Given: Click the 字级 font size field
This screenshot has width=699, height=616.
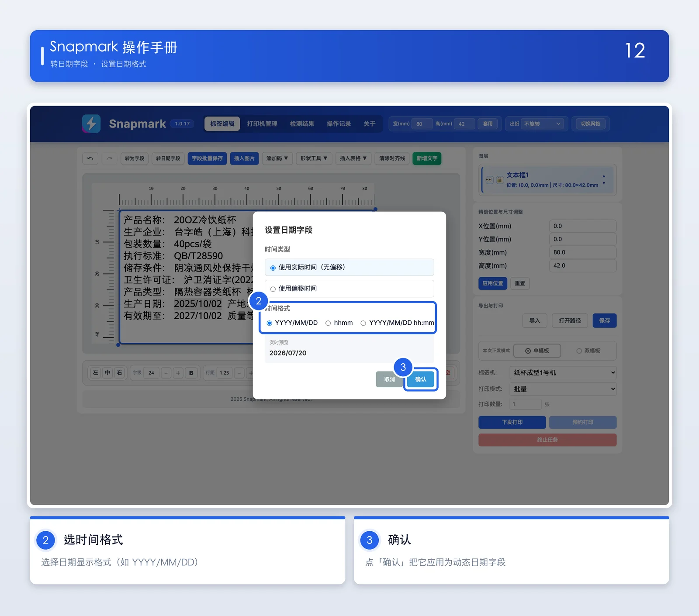Looking at the screenshot, I should 151,373.
